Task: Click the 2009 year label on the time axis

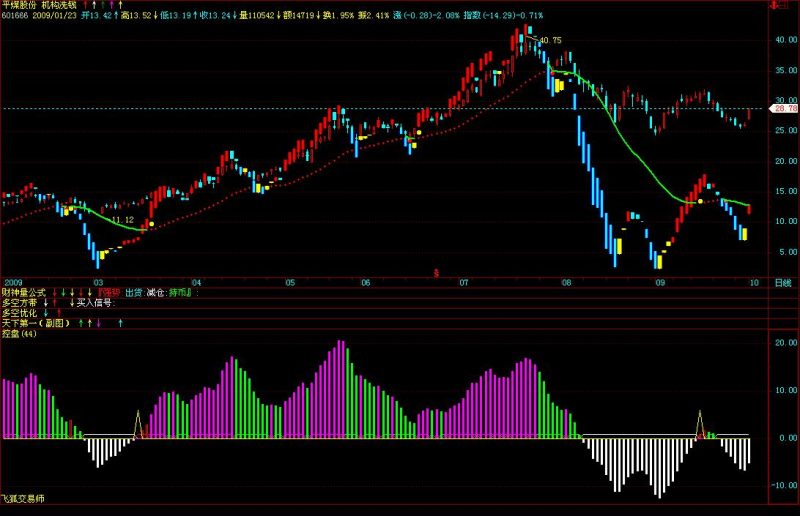Action: pyautogui.click(x=13, y=283)
